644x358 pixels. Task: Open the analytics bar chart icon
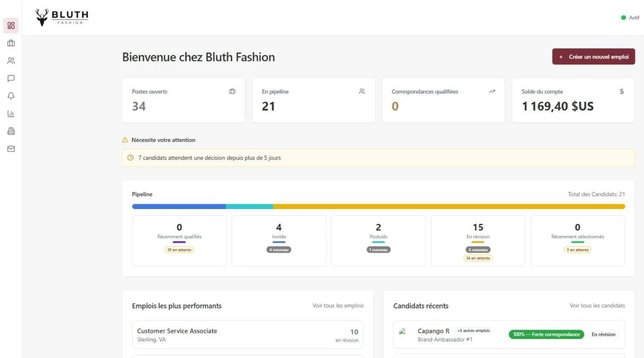click(11, 114)
